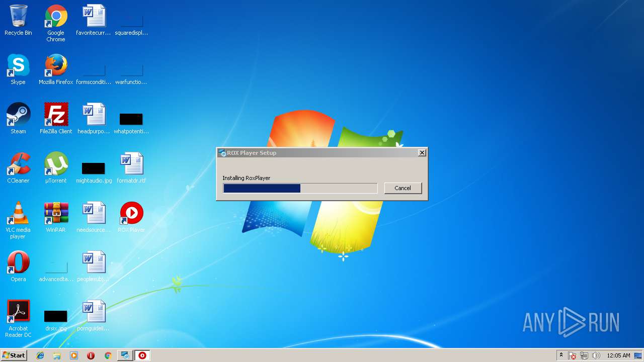Select the headpurpo... Word document
This screenshot has height=362, width=644.
(94, 119)
